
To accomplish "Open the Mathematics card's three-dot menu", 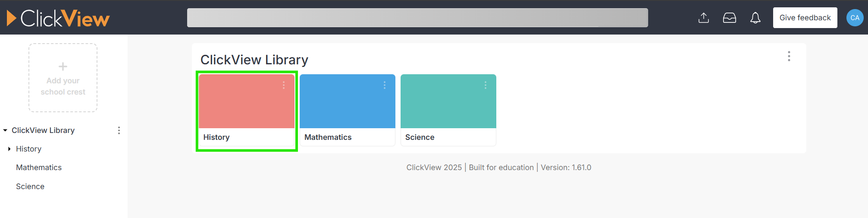I will pyautogui.click(x=385, y=85).
